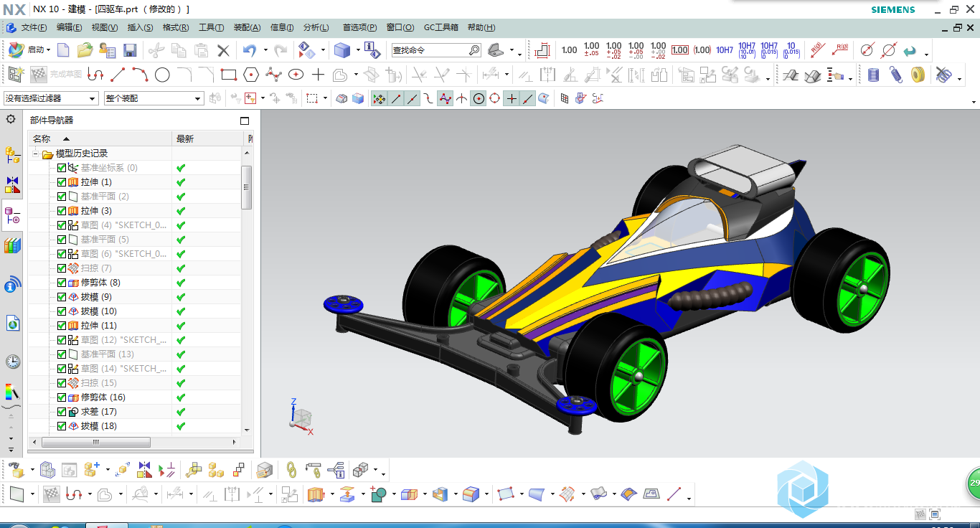The image size is (980, 528).
Task: Click the magnifier in command finder
Action: [x=474, y=50]
